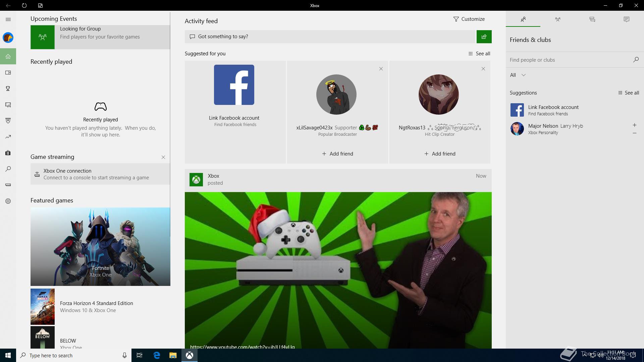Dismiss the xLilSavage0423x suggestion card
The width and height of the screenshot is (644, 362).
(x=381, y=69)
